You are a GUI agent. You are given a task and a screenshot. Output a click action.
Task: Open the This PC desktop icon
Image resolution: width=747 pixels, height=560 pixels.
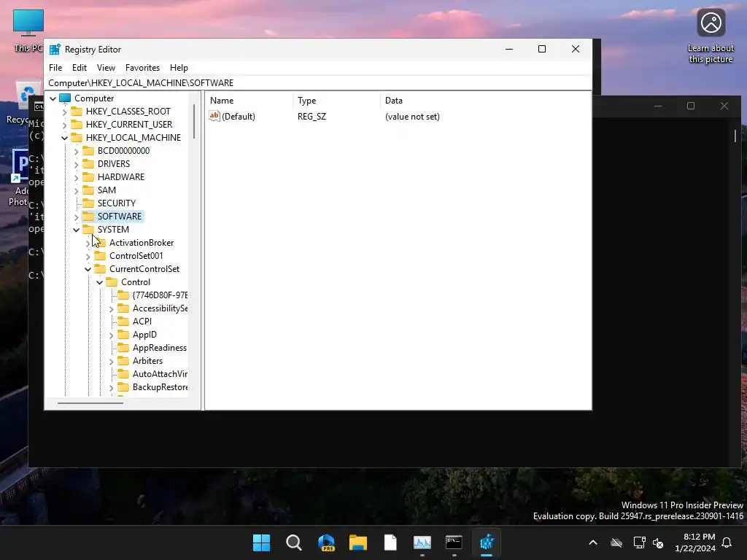[28, 31]
